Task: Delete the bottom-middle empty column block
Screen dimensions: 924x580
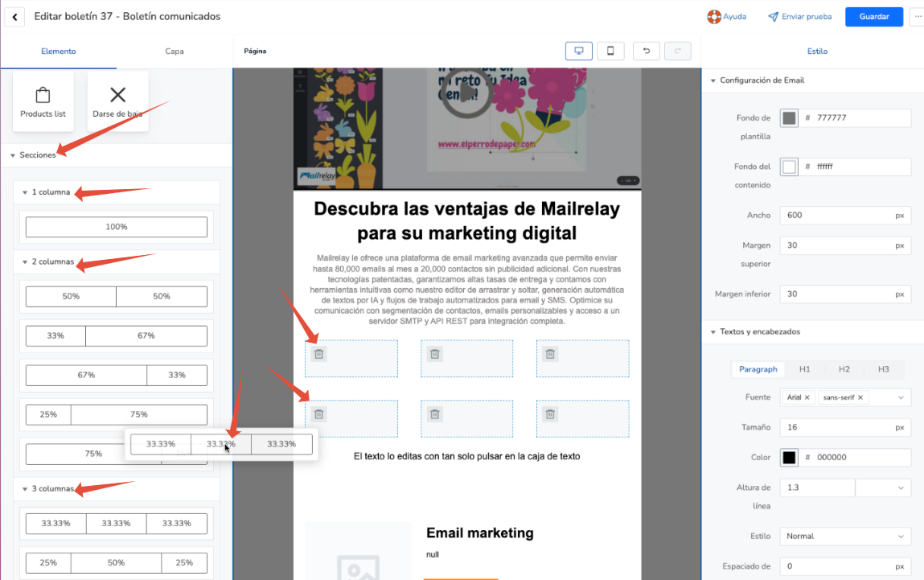Action: [x=435, y=414]
